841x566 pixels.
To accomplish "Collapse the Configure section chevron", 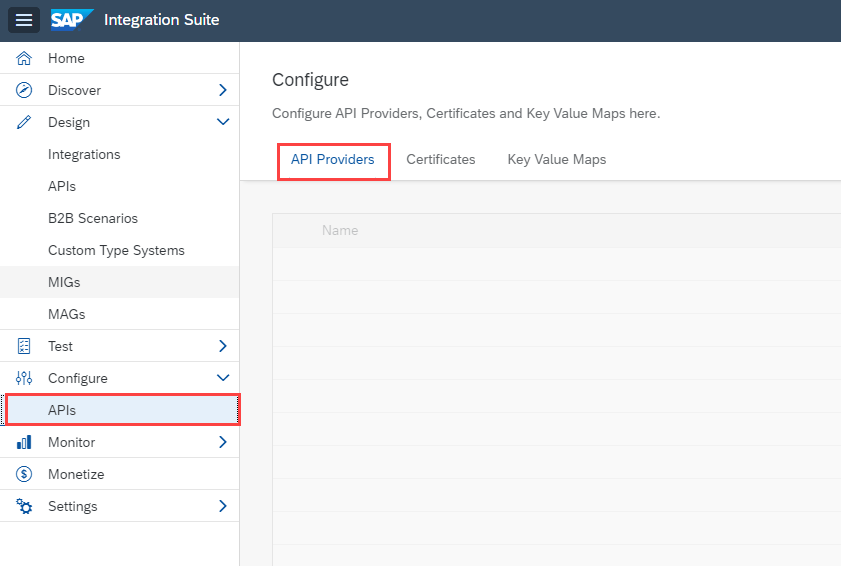I will pos(223,378).
